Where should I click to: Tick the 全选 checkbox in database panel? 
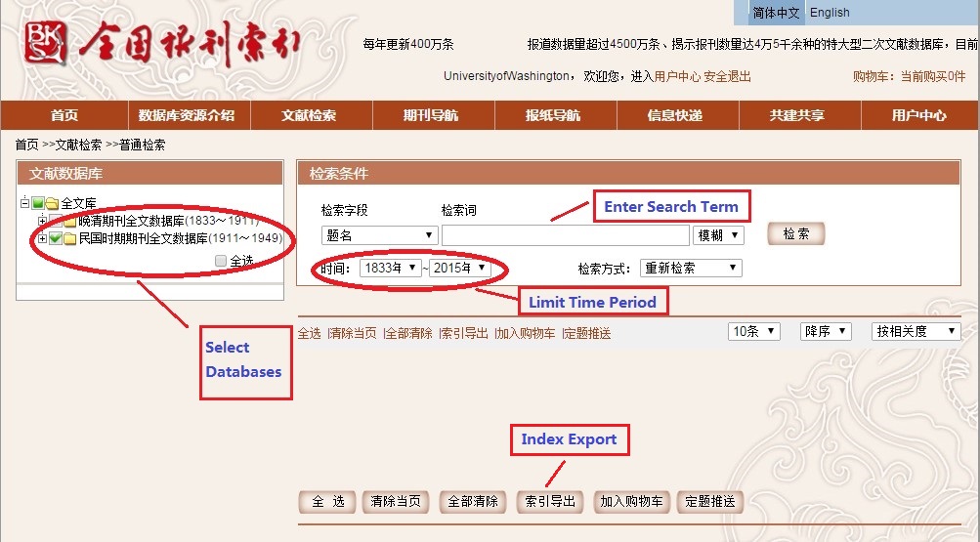tap(221, 261)
